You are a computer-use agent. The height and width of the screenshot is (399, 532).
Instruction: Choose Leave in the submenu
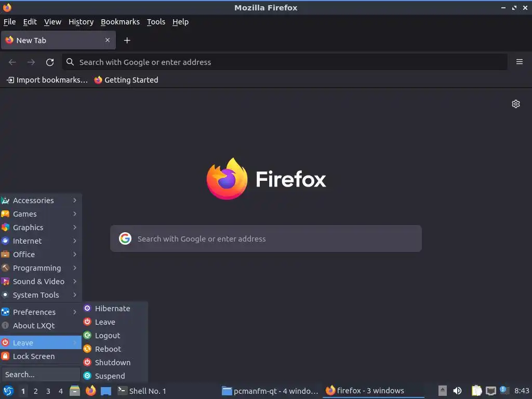coord(115,322)
